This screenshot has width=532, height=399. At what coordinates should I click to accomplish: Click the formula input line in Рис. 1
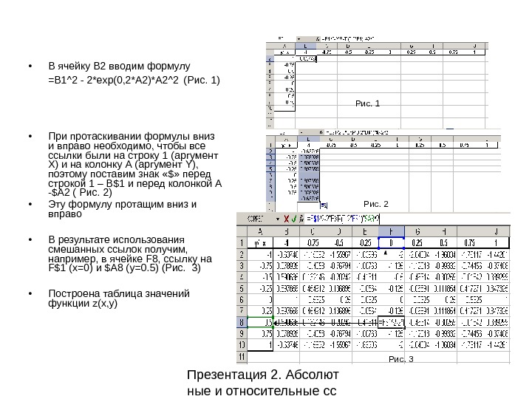[x=403, y=39]
